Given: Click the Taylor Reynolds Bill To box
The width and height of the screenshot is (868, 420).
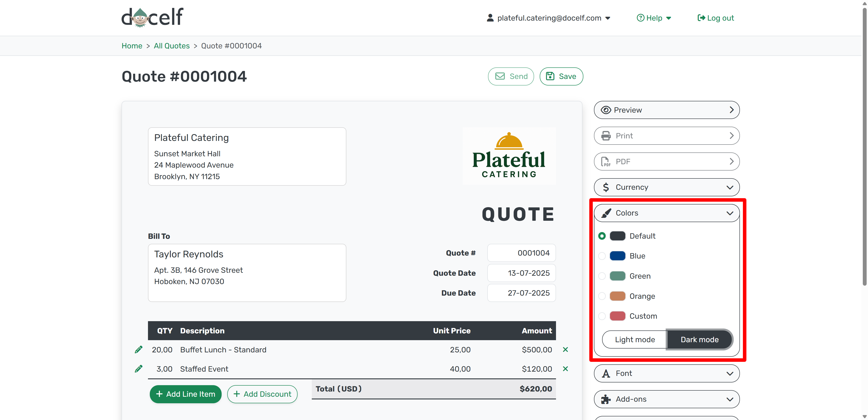Looking at the screenshot, I should [x=247, y=273].
